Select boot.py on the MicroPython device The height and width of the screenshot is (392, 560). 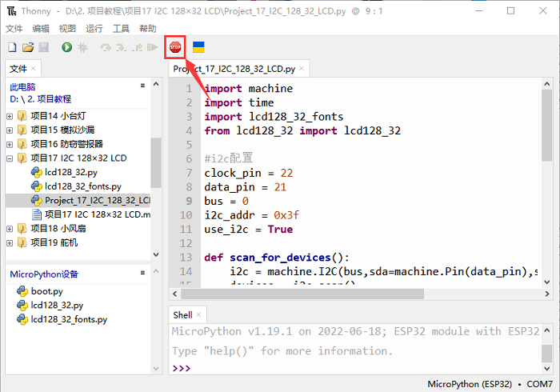[46, 291]
